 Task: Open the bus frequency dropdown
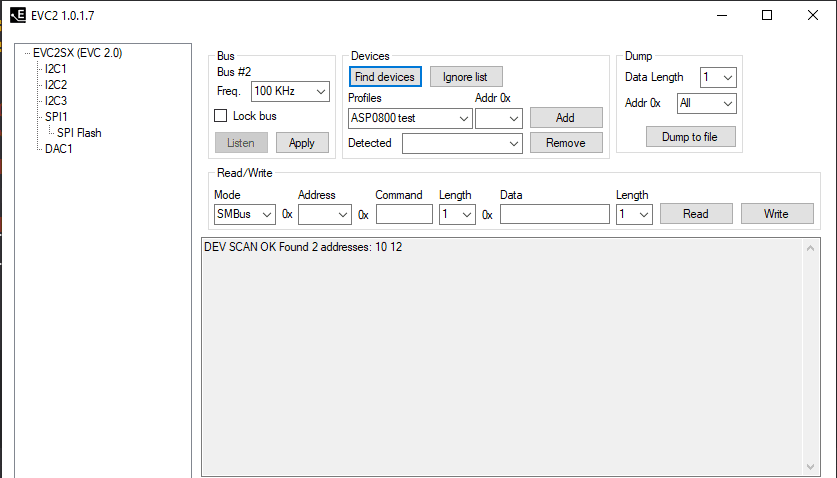tap(290, 91)
